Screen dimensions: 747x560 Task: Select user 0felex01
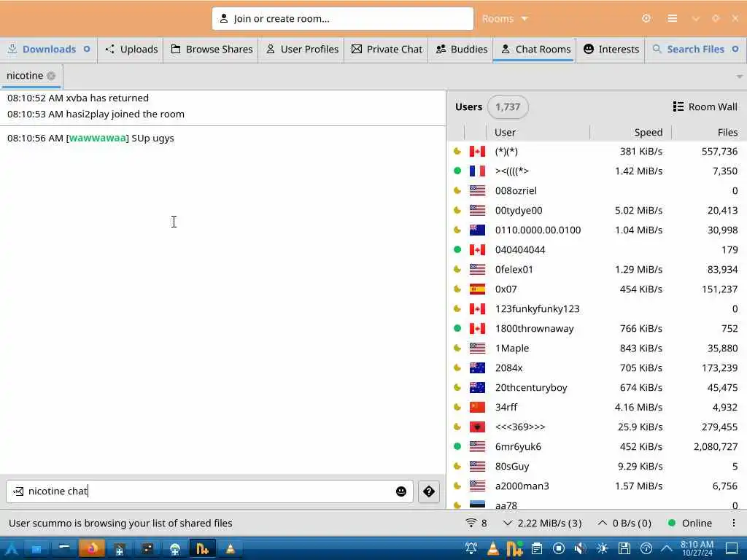(597, 270)
